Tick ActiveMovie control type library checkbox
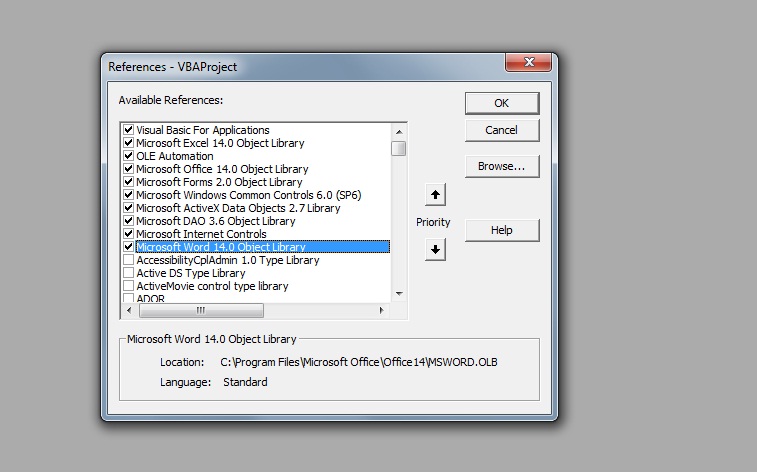 pyautogui.click(x=128, y=286)
